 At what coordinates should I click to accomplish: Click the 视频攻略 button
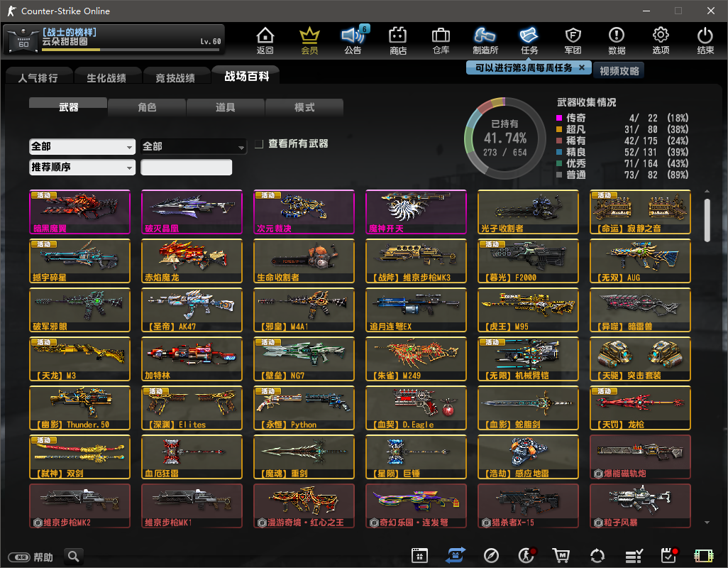click(x=619, y=71)
